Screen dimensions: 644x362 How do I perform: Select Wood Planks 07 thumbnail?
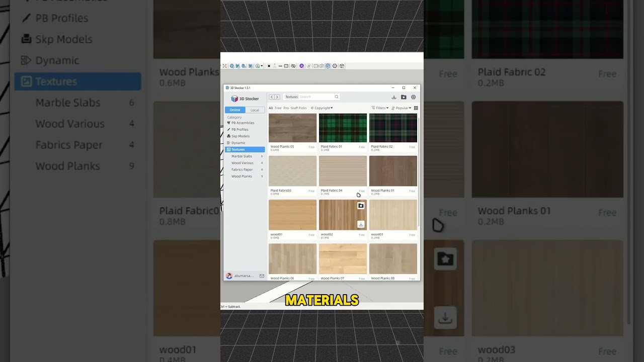click(343, 258)
